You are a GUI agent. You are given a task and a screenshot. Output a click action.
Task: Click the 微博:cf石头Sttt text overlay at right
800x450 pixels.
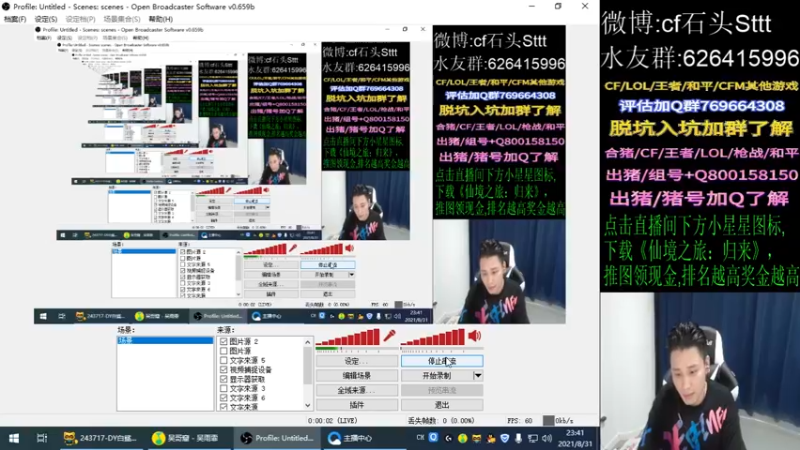687,23
